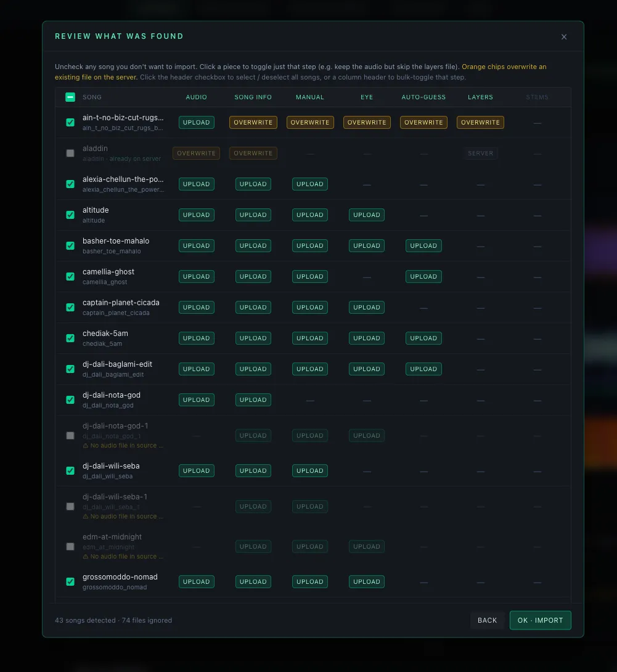Check the dj-dali-nota-god-1 checkbox
Screen dimensions: 617x672
pyautogui.click(x=70, y=436)
